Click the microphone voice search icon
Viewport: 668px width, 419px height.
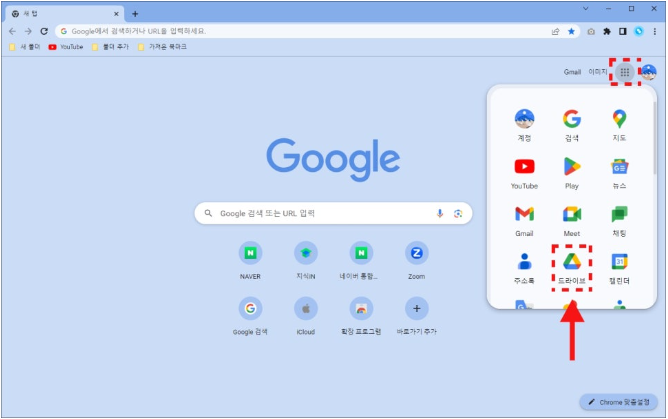click(440, 213)
